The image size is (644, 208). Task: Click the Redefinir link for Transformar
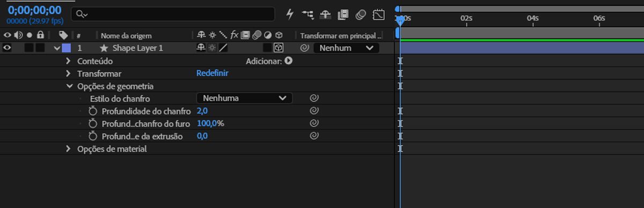coord(213,73)
